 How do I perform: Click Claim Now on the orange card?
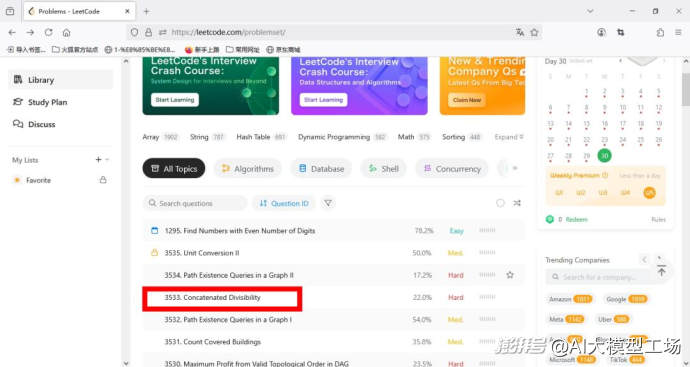[467, 100]
